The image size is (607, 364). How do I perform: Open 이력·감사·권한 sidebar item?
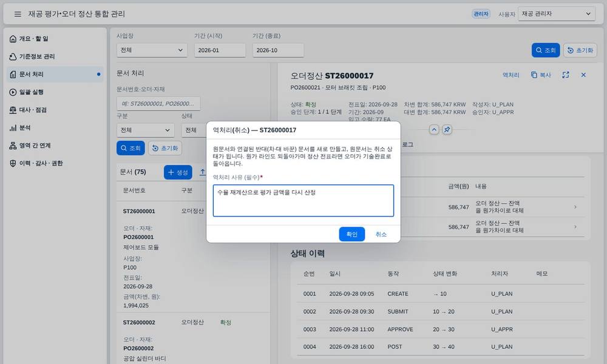pyautogui.click(x=55, y=163)
